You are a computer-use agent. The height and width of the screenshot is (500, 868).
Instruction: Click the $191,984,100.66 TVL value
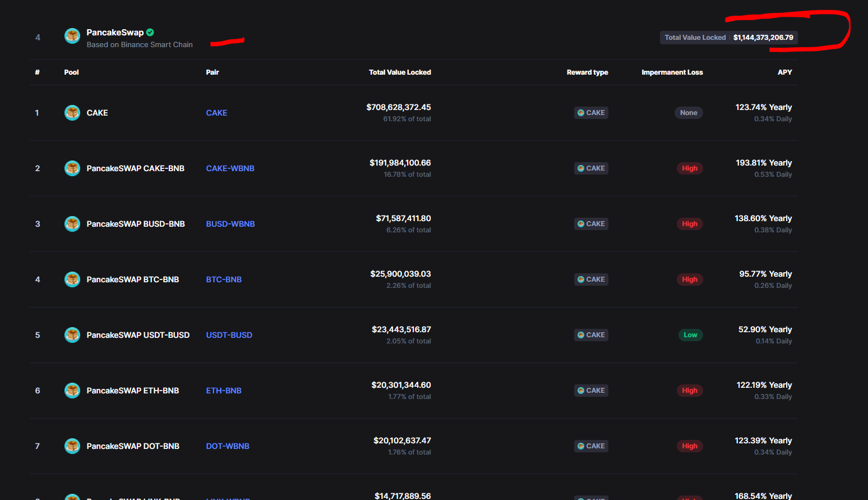pos(400,163)
